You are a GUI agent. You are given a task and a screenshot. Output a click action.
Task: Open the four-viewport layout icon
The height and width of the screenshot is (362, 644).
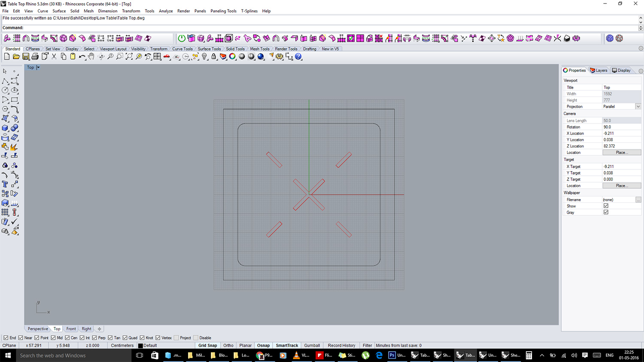coord(157,57)
